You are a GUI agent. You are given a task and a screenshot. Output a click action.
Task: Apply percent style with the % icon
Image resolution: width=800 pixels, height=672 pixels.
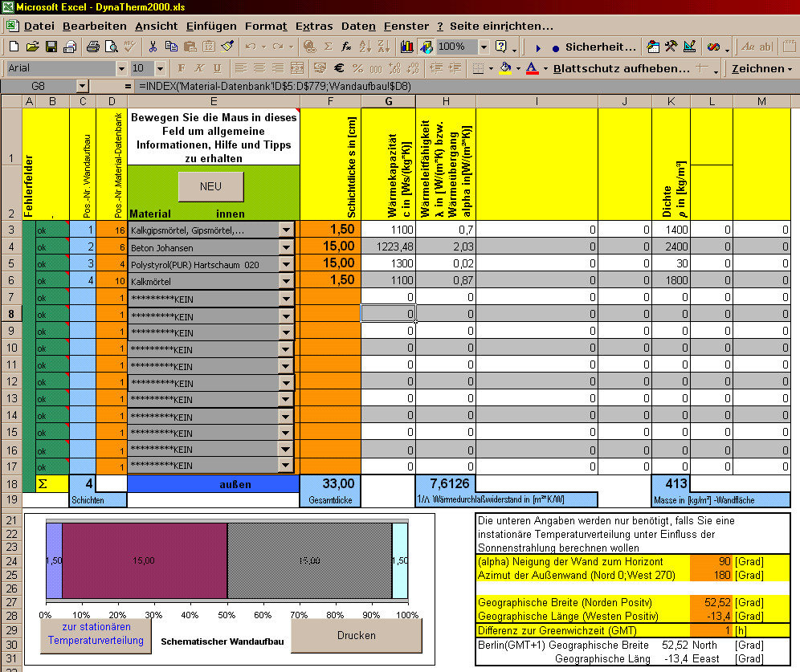(x=357, y=68)
